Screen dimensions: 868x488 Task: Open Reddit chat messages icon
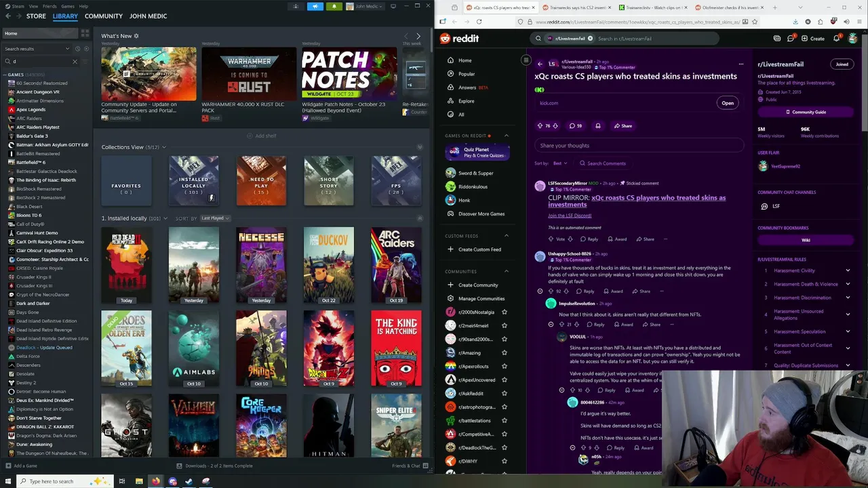[x=791, y=39]
